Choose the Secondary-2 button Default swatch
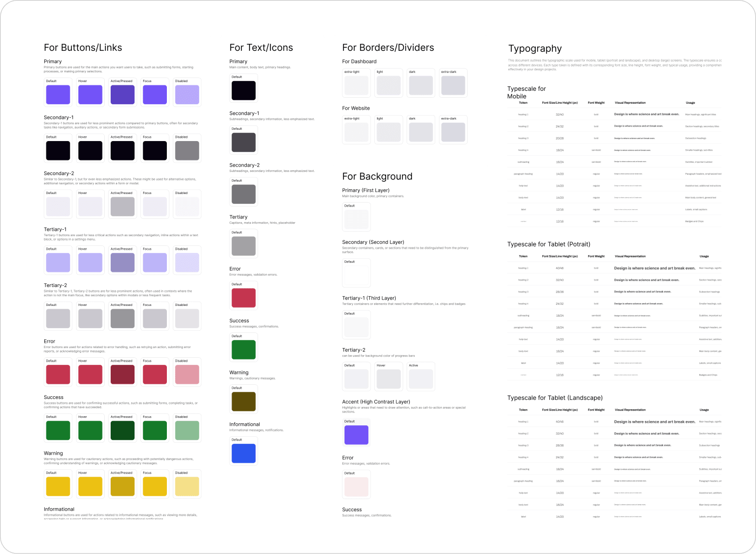This screenshot has height=554, width=756. [x=58, y=206]
